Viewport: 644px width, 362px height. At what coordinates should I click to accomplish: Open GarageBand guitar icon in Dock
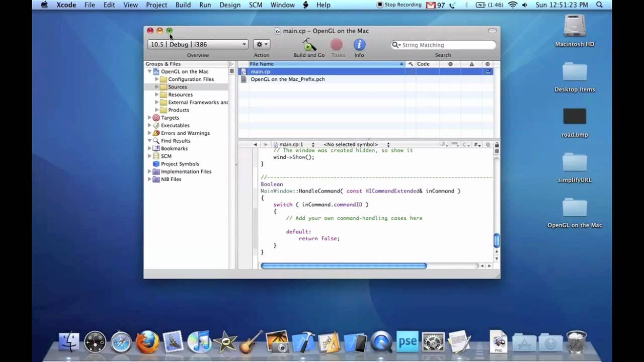pyautogui.click(x=252, y=342)
